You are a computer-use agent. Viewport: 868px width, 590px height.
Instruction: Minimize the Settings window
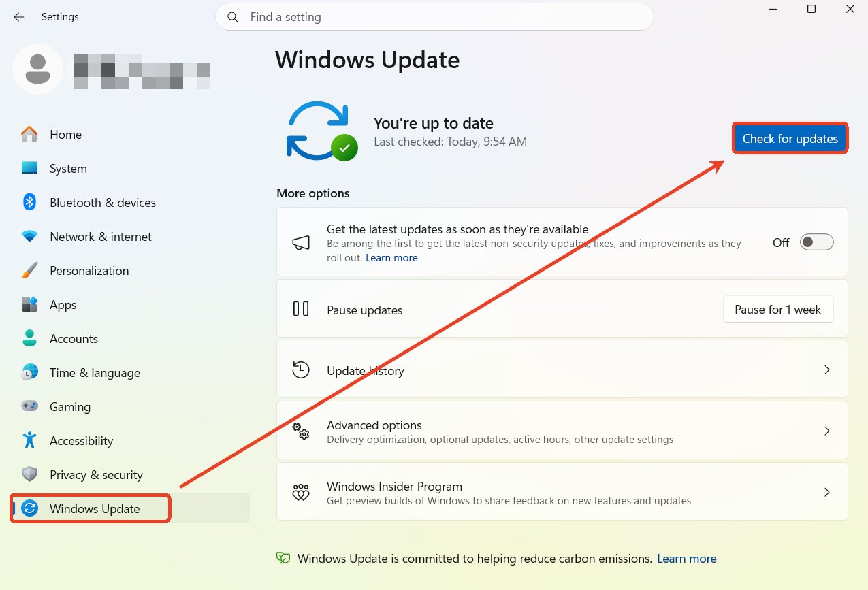coord(773,10)
